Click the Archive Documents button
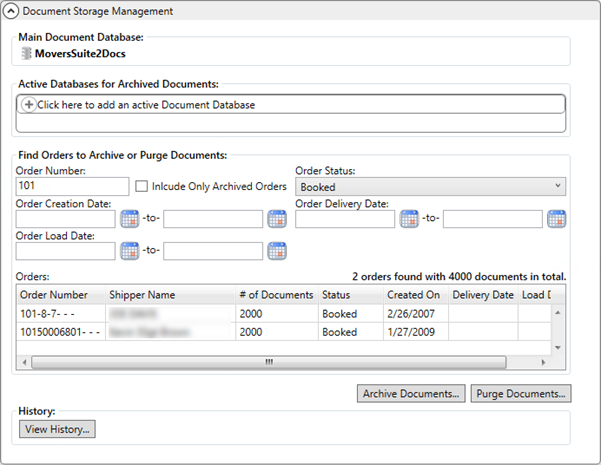The width and height of the screenshot is (601, 465). [411, 393]
